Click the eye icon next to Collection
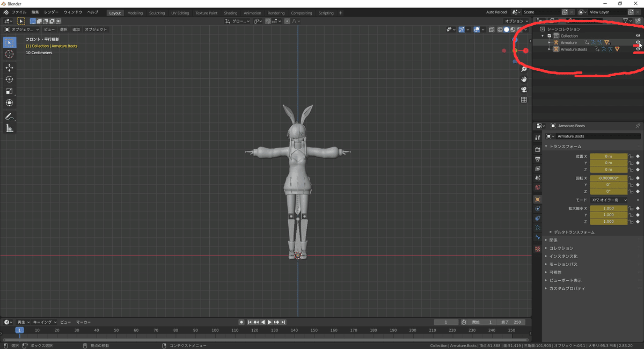Screen dimensions: 644x349 tap(638, 35)
